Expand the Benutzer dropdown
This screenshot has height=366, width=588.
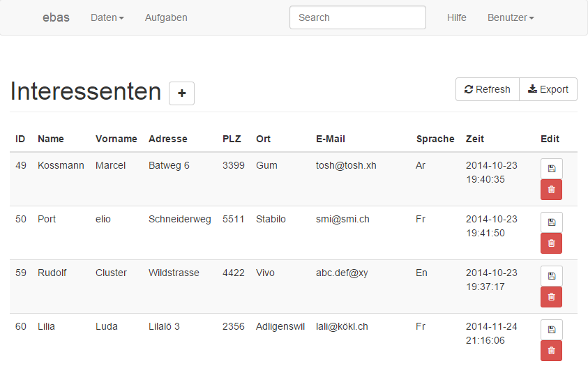(x=511, y=17)
